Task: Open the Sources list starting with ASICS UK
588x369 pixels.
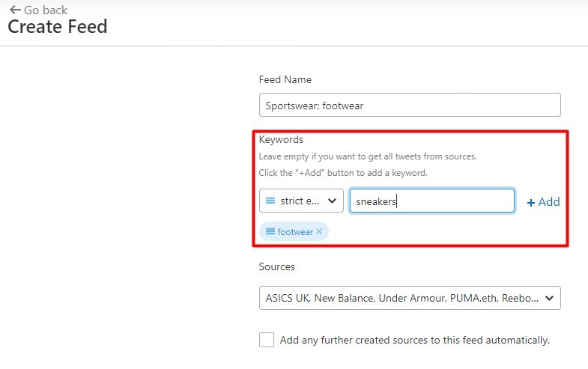Action: [x=410, y=298]
